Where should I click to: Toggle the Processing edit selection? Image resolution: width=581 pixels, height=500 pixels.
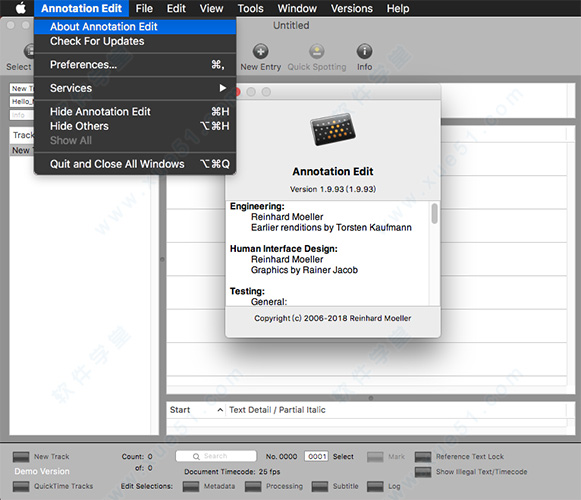[x=253, y=486]
